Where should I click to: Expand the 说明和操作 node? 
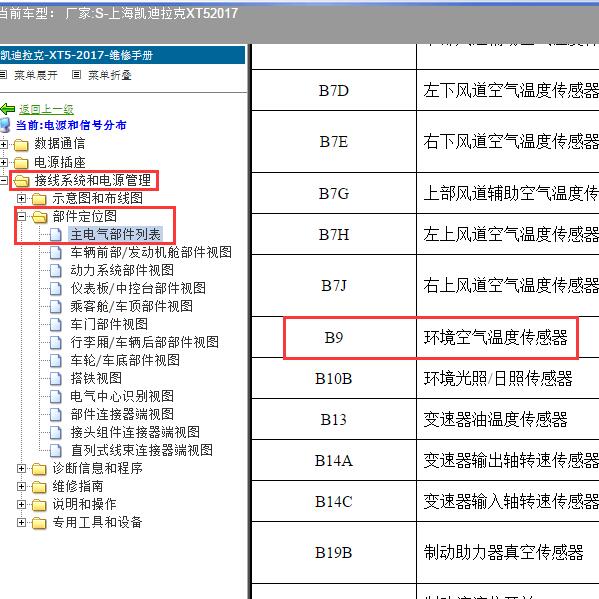pos(21,504)
